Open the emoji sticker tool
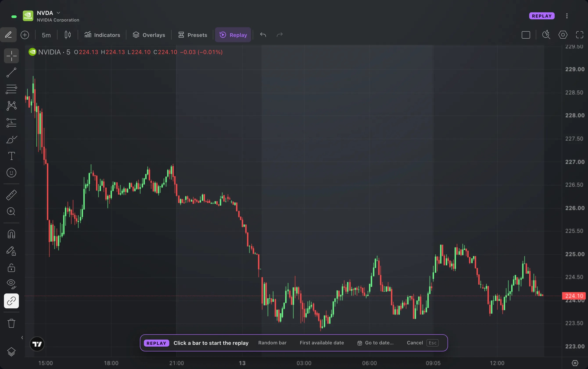588x369 pixels. point(11,173)
